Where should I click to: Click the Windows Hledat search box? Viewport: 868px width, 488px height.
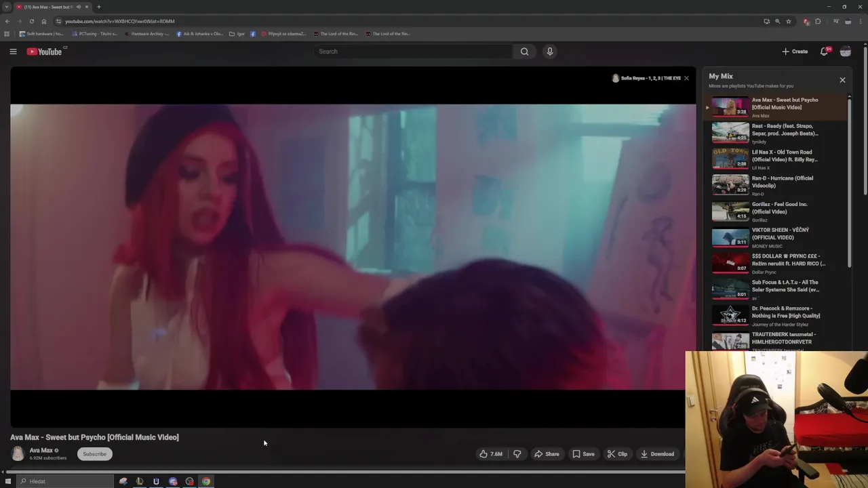pos(65,481)
